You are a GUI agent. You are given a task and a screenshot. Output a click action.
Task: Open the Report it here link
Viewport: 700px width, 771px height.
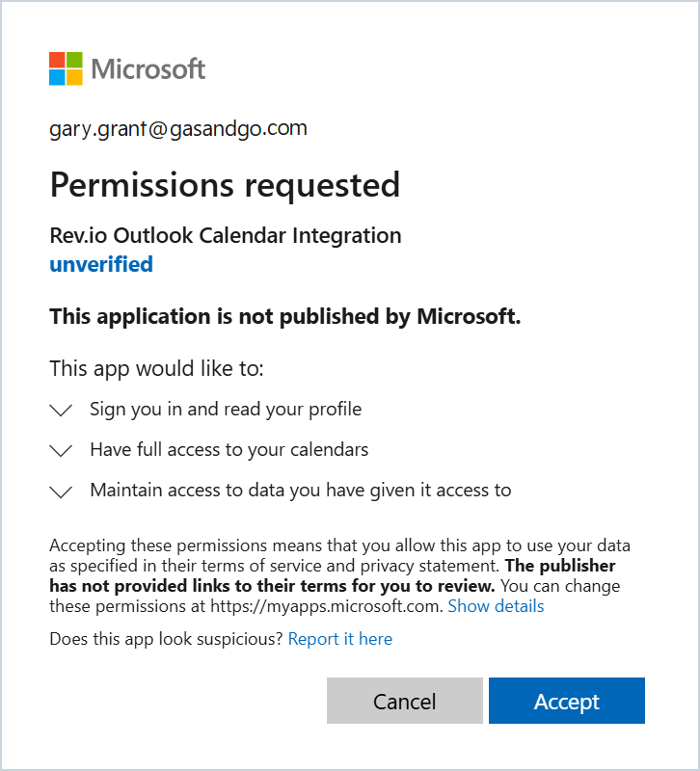tap(339, 639)
